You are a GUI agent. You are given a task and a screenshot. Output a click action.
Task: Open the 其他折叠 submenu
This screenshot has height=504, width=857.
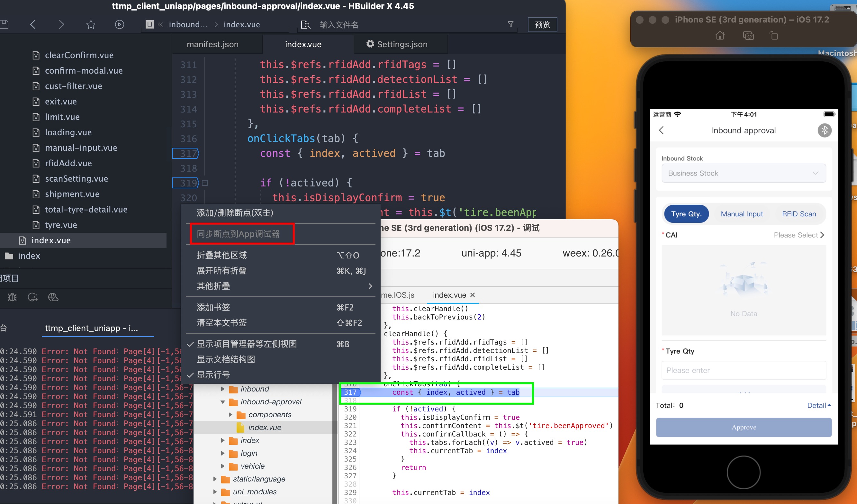281,286
